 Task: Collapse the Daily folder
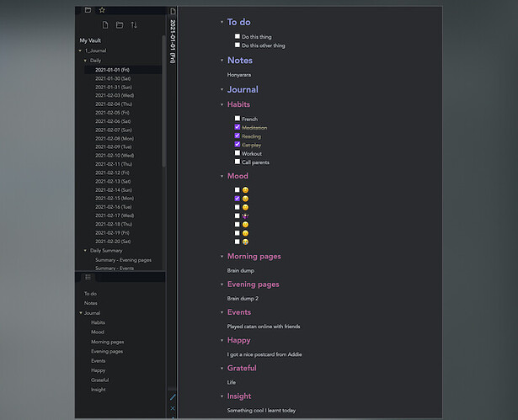coord(85,61)
